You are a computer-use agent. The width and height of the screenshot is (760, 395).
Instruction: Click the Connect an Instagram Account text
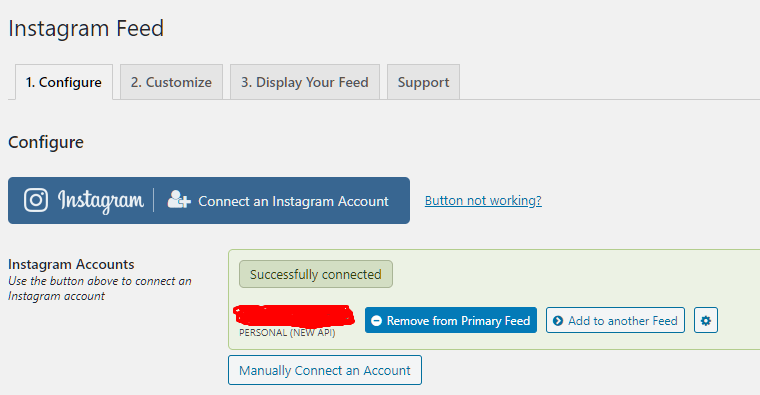(x=293, y=201)
